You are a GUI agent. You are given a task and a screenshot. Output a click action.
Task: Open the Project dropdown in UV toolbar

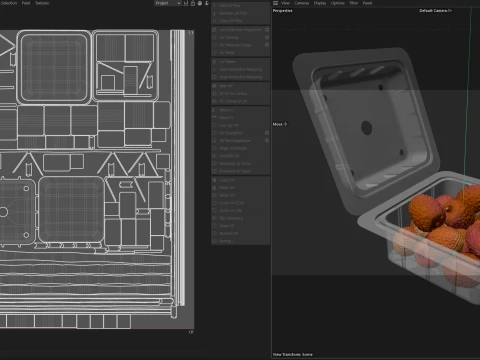168,3
